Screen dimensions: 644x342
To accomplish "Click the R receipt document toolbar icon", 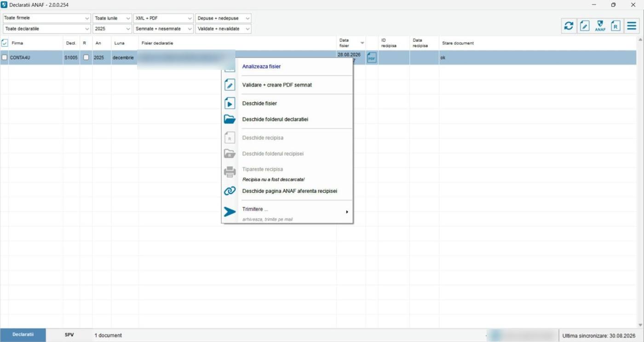I will 615,26.
